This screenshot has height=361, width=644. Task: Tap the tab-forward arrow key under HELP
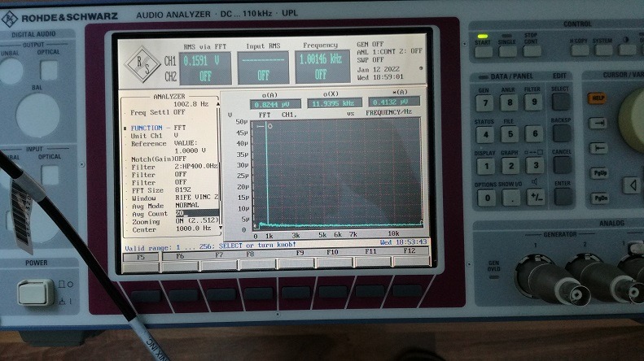coord(598,123)
